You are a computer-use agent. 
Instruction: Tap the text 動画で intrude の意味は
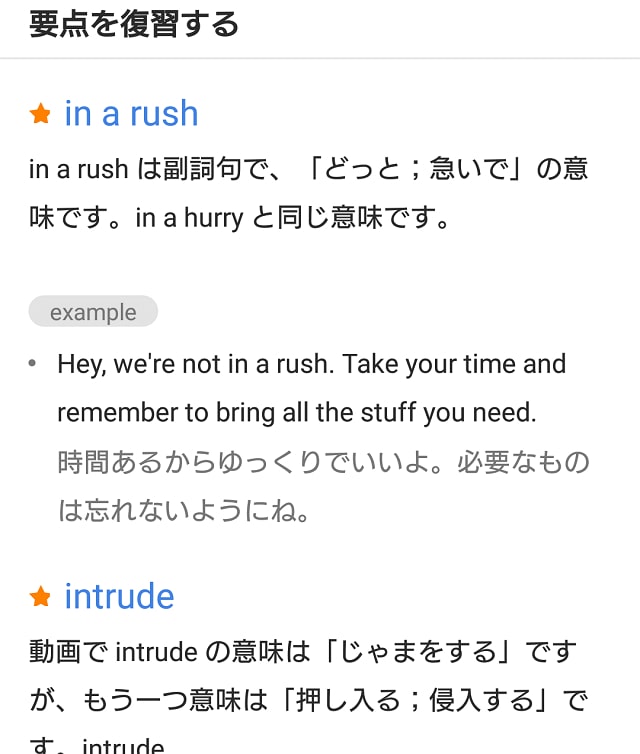click(x=170, y=652)
